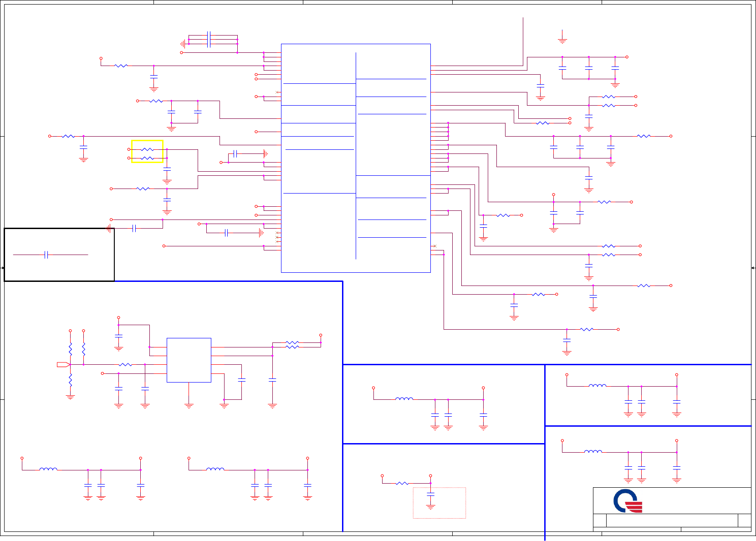This screenshot has height=541, width=756.
Task: Select the group of three no-connect X markers
Action: 277,237
